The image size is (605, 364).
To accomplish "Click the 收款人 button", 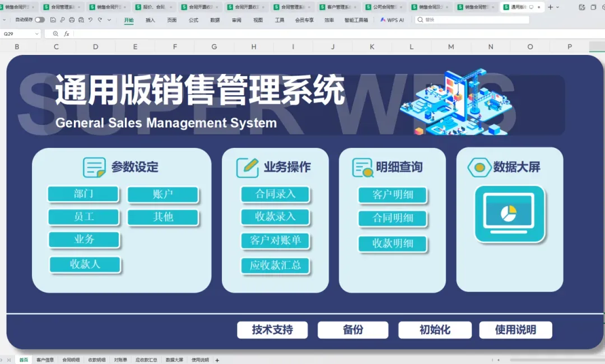I will [85, 264].
